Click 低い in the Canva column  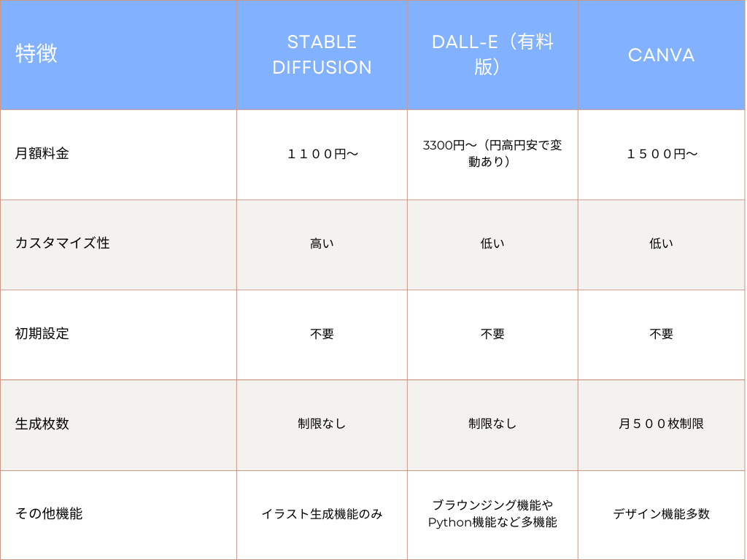pyautogui.click(x=661, y=244)
